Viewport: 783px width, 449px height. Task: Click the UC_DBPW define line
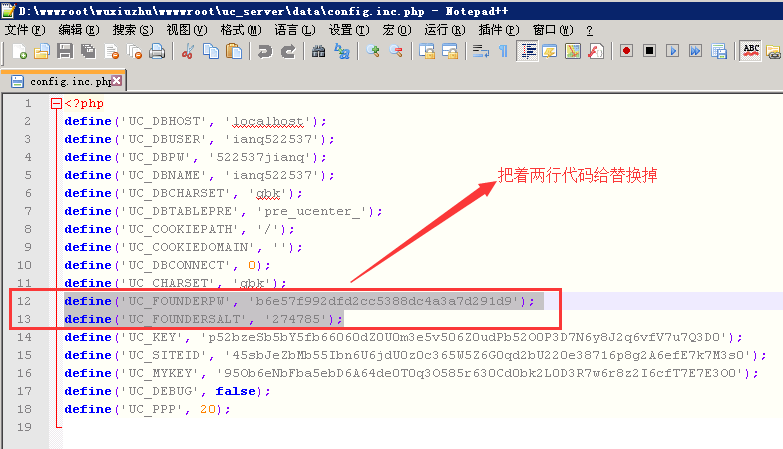coord(195,157)
